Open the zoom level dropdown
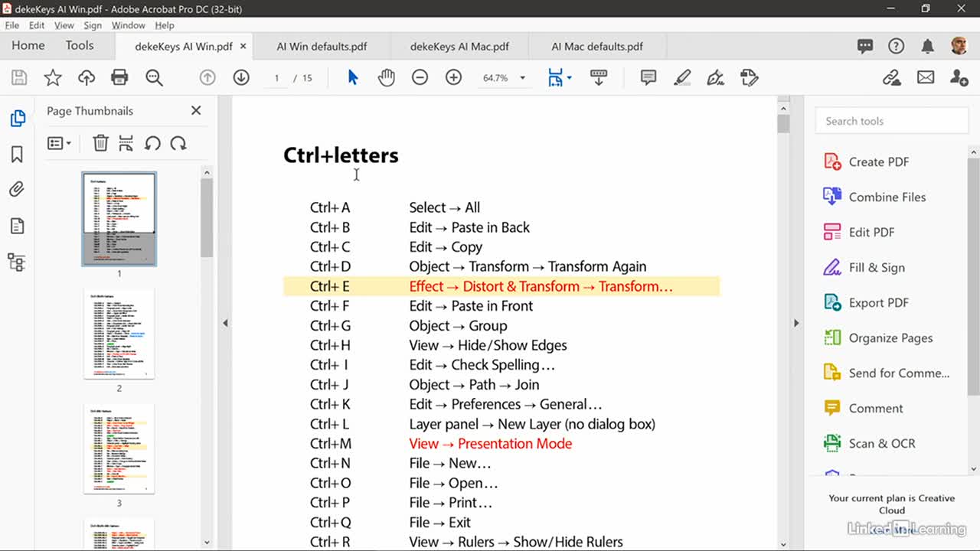This screenshot has width=980, height=551. (523, 78)
